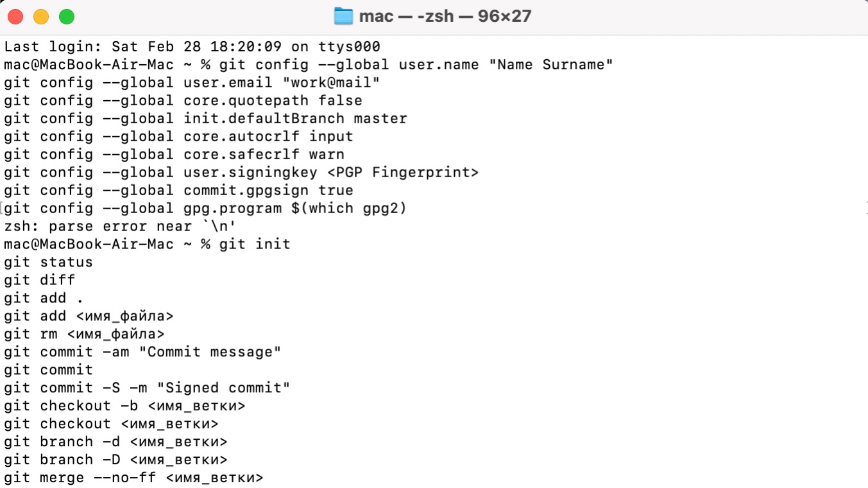The height and width of the screenshot is (488, 868).
Task: Click the "Last login" line in terminal
Action: click(x=192, y=47)
